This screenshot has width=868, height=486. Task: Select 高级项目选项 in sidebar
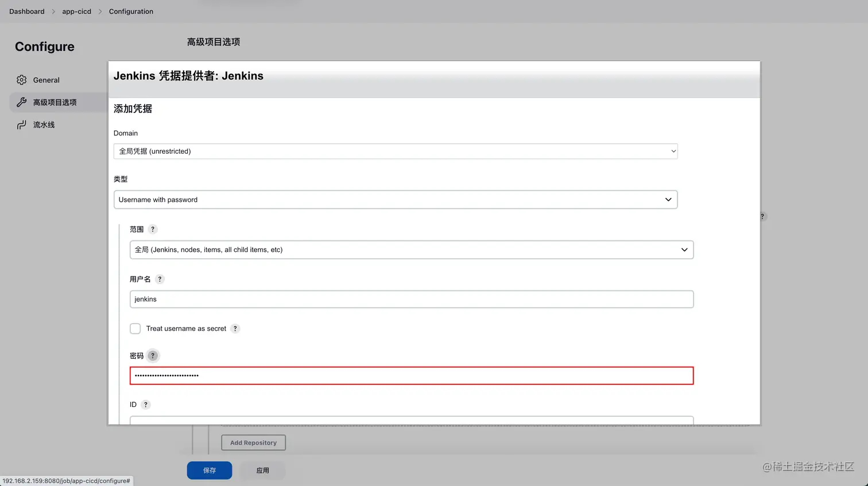pyautogui.click(x=59, y=102)
